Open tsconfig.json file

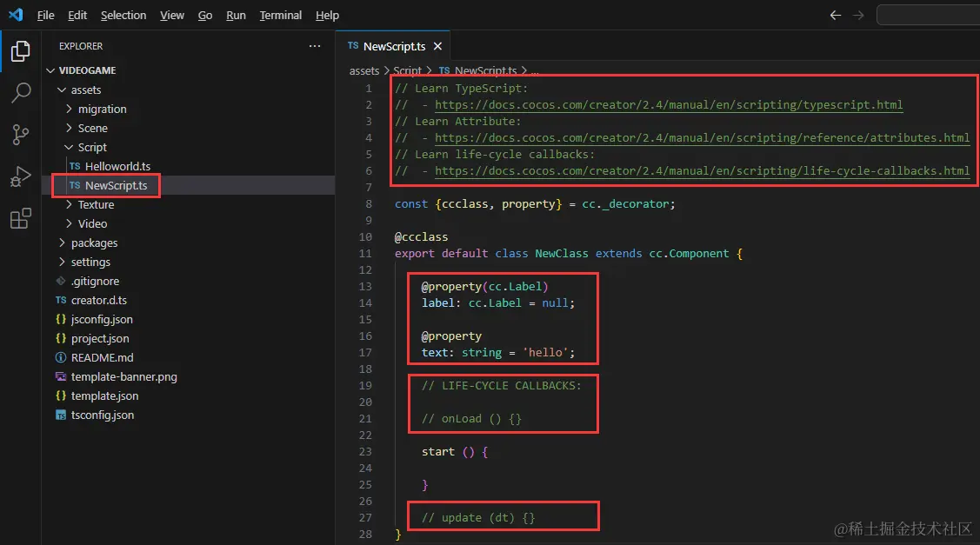[189, 415]
